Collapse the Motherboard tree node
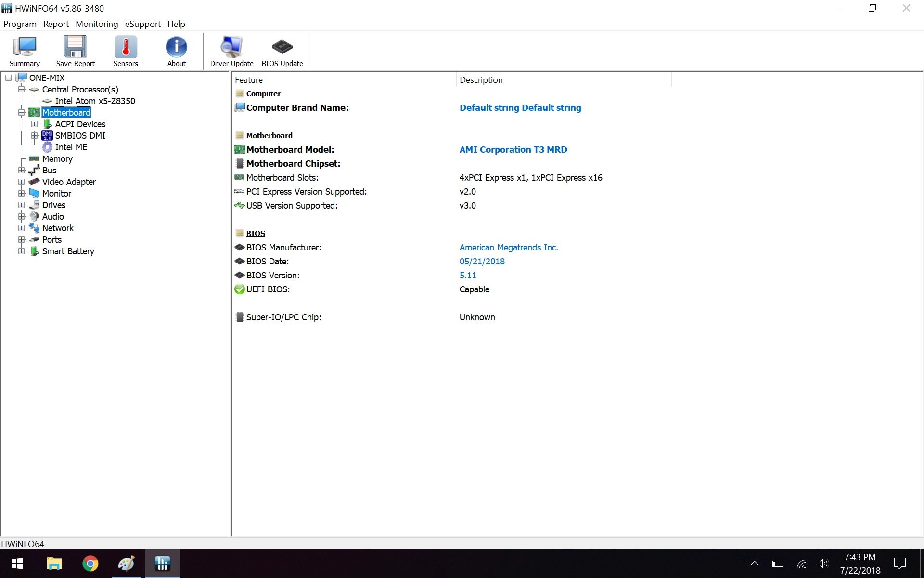924x578 pixels. coord(22,113)
